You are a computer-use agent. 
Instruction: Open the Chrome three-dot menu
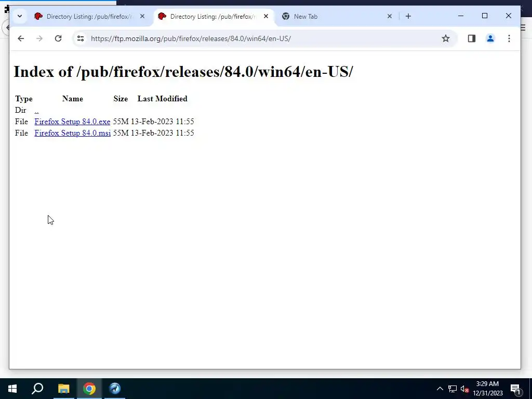click(509, 38)
